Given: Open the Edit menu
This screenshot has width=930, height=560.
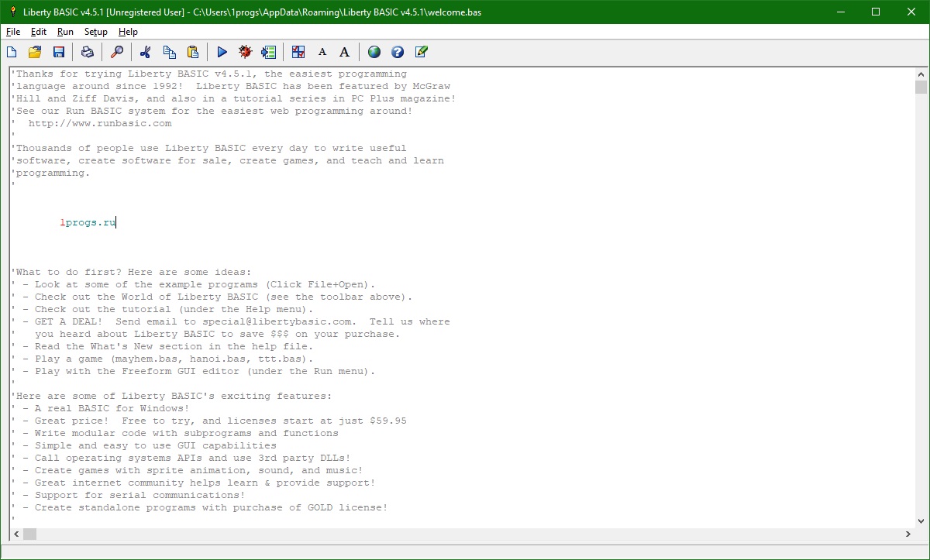Looking at the screenshot, I should [39, 32].
